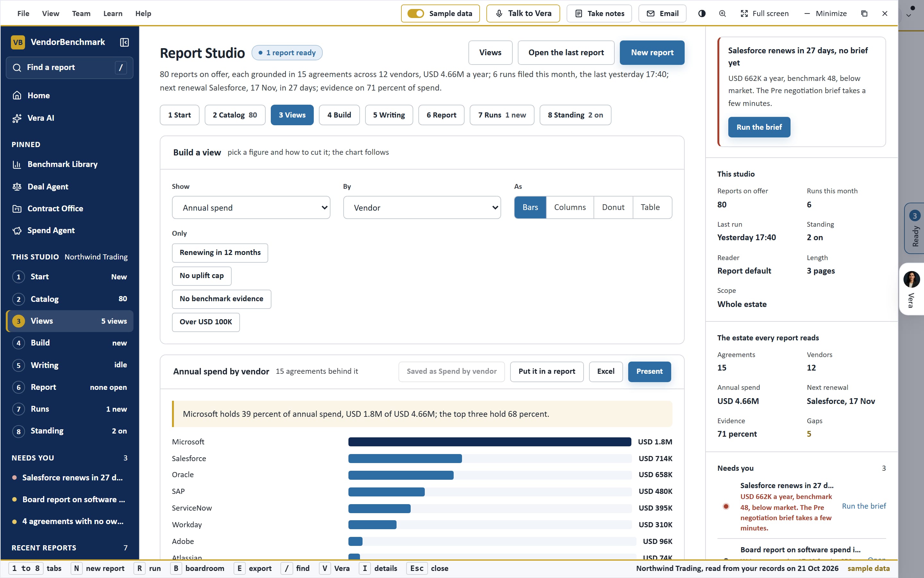Open Vera avatar side tab
The height and width of the screenshot is (578, 924).
911,289
